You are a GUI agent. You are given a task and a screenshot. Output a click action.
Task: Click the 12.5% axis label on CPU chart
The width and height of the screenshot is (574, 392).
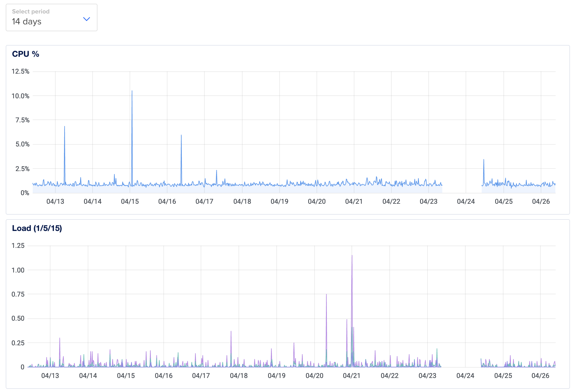pos(20,71)
